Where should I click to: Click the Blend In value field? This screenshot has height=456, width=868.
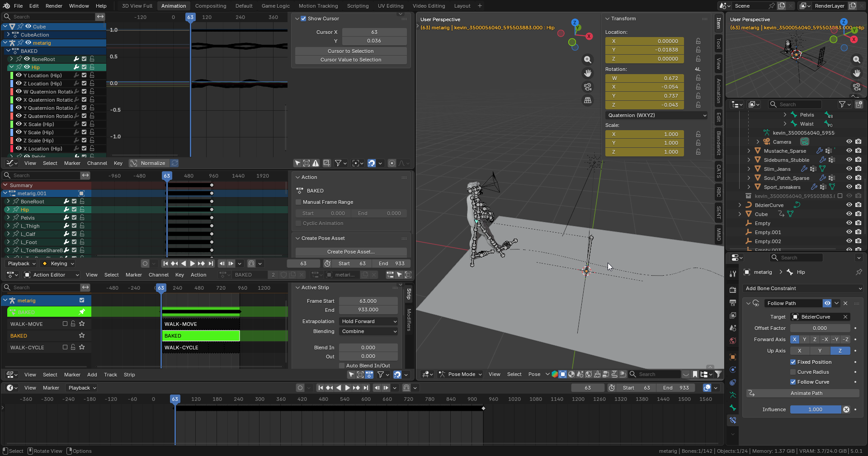point(368,348)
